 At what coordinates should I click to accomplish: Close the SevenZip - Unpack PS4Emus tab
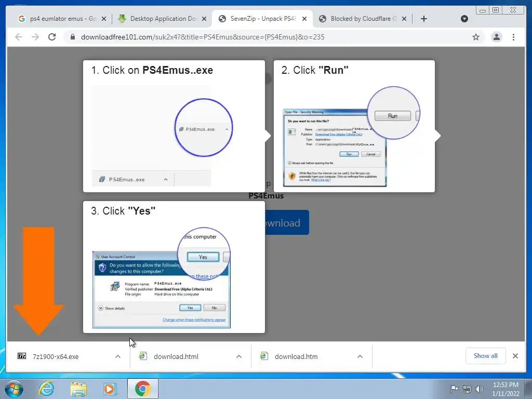pyautogui.click(x=304, y=19)
